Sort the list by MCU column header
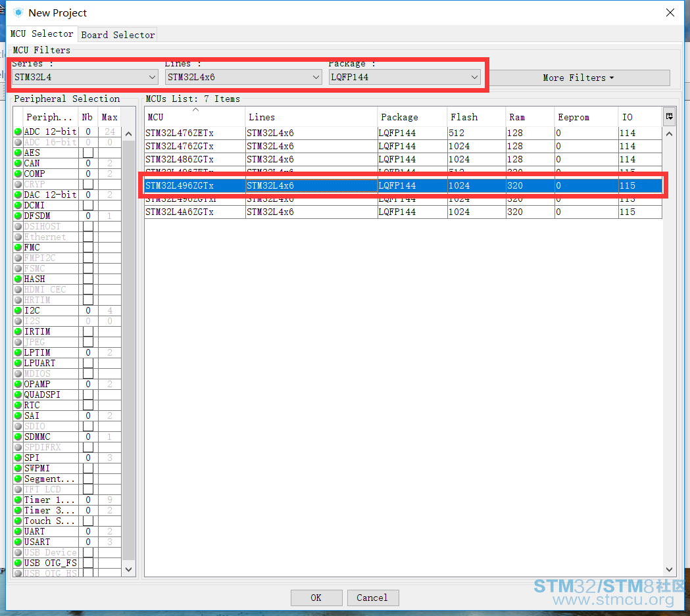 tap(195, 117)
